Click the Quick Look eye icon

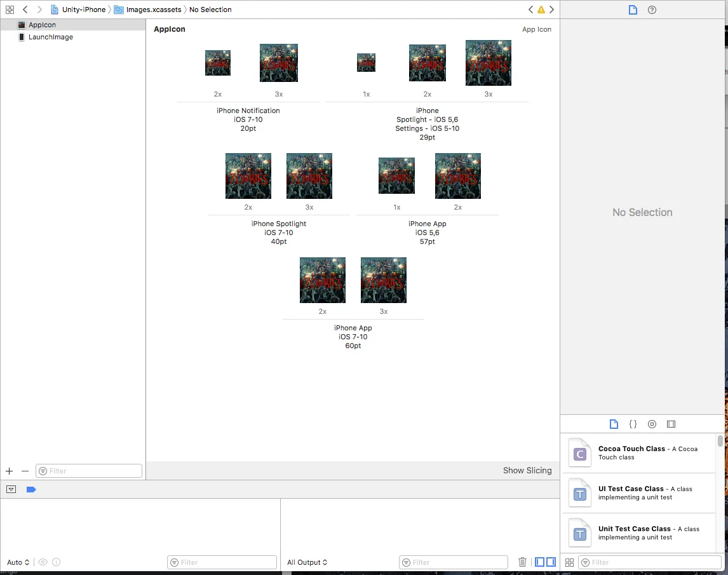[x=43, y=562]
